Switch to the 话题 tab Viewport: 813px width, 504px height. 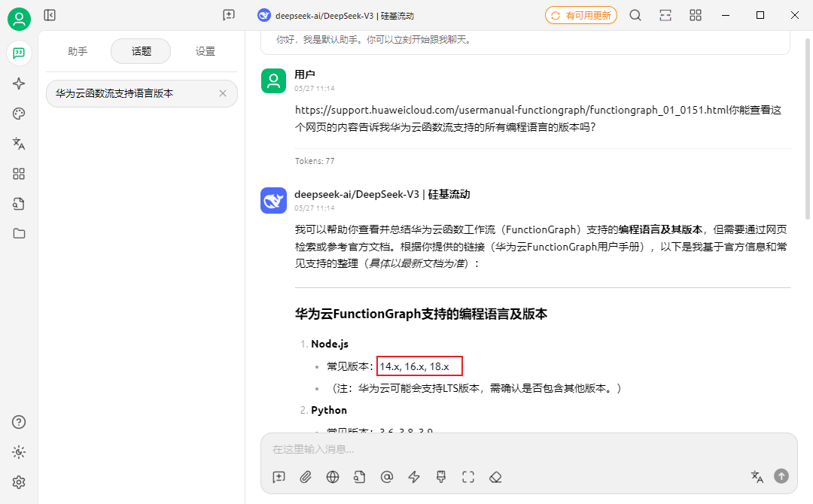pos(141,51)
